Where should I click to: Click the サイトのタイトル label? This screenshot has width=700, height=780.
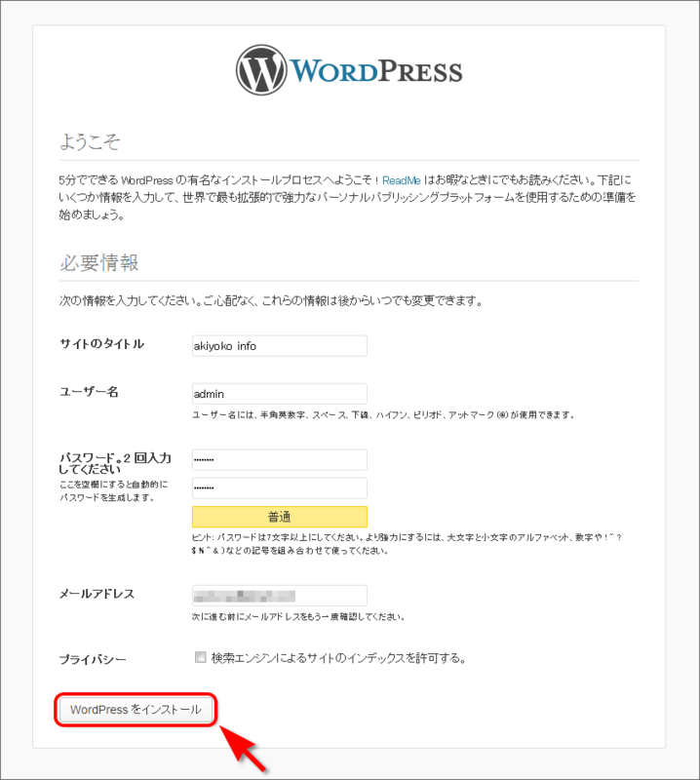(102, 344)
